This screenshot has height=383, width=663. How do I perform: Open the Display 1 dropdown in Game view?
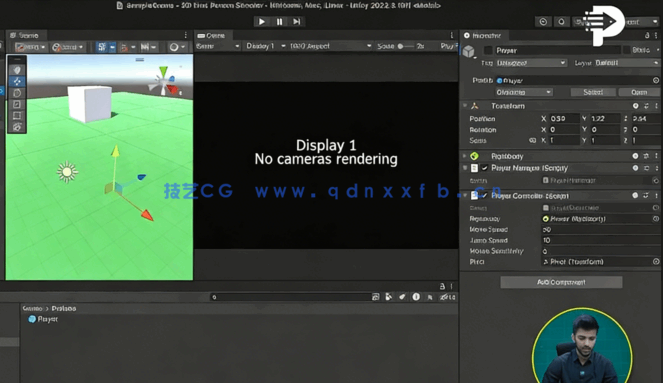(x=266, y=46)
